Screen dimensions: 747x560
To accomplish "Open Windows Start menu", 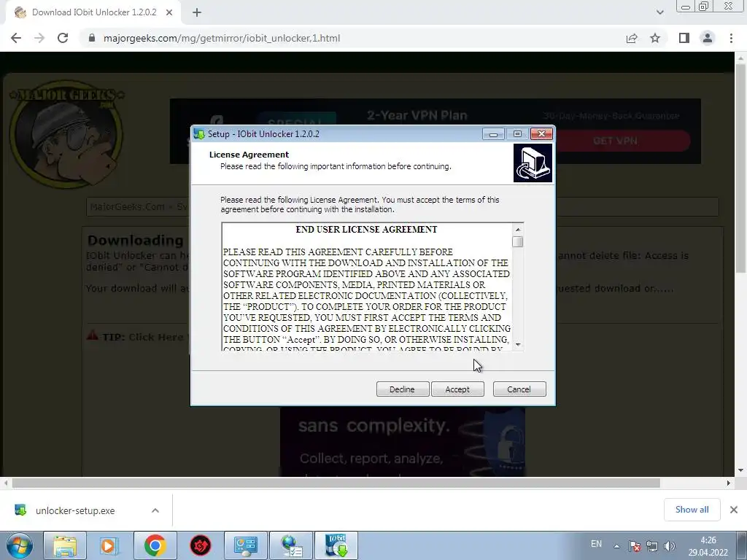I will 20,545.
